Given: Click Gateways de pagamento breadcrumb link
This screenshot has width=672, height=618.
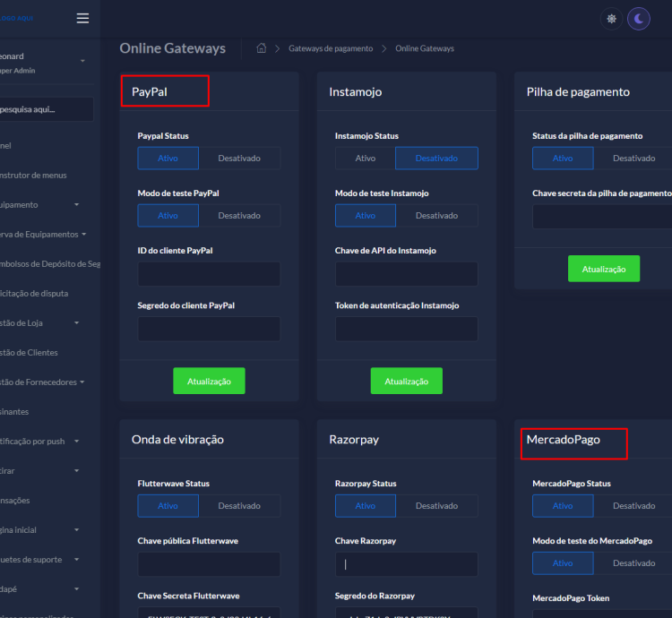Looking at the screenshot, I should pos(332,48).
